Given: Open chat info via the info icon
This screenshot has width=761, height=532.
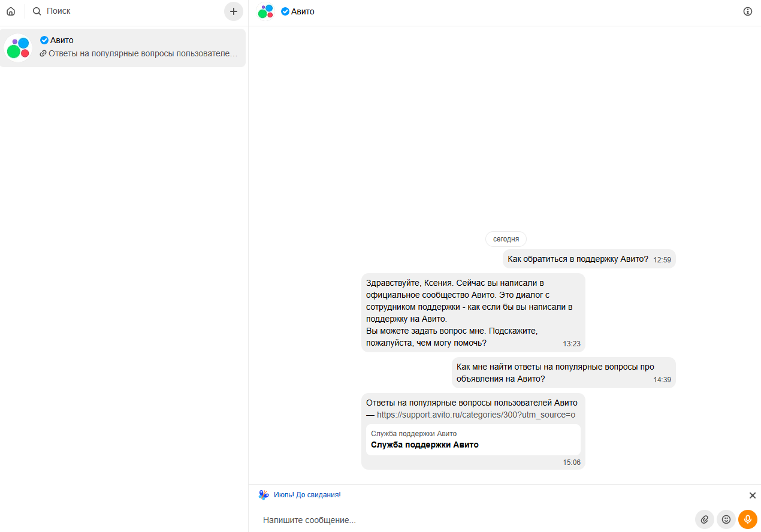Looking at the screenshot, I should point(747,11).
